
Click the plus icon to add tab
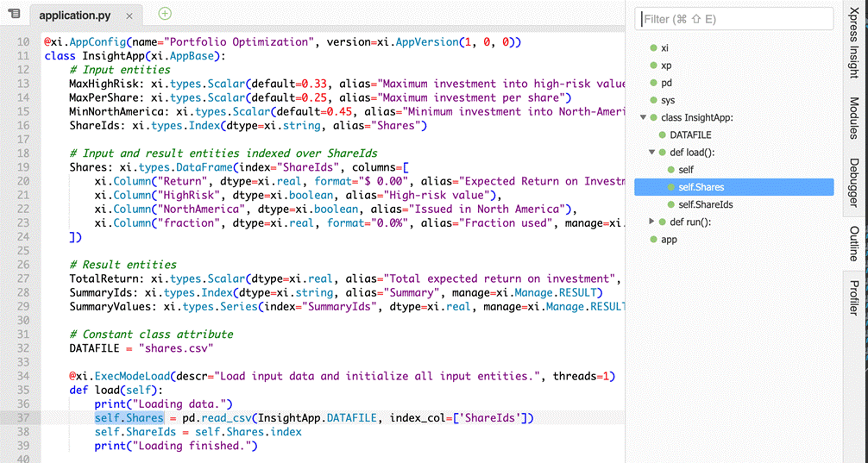(x=165, y=14)
